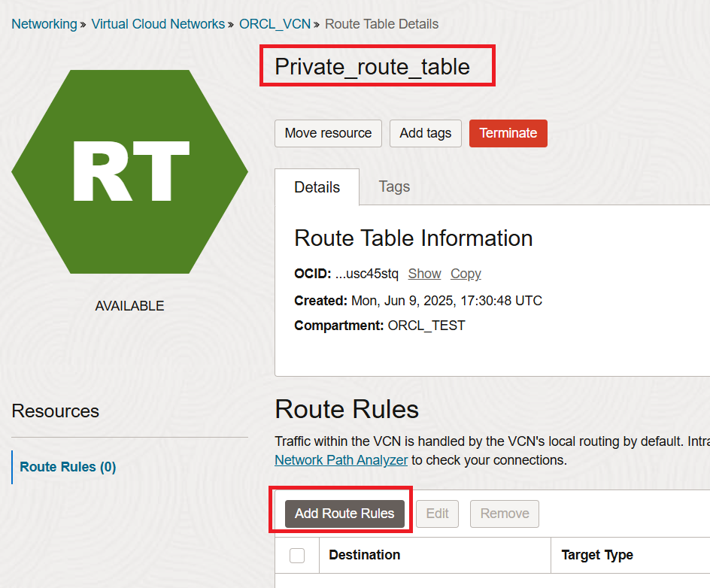The width and height of the screenshot is (710, 588).
Task: Click Add Route Rules button
Action: pyautogui.click(x=344, y=514)
